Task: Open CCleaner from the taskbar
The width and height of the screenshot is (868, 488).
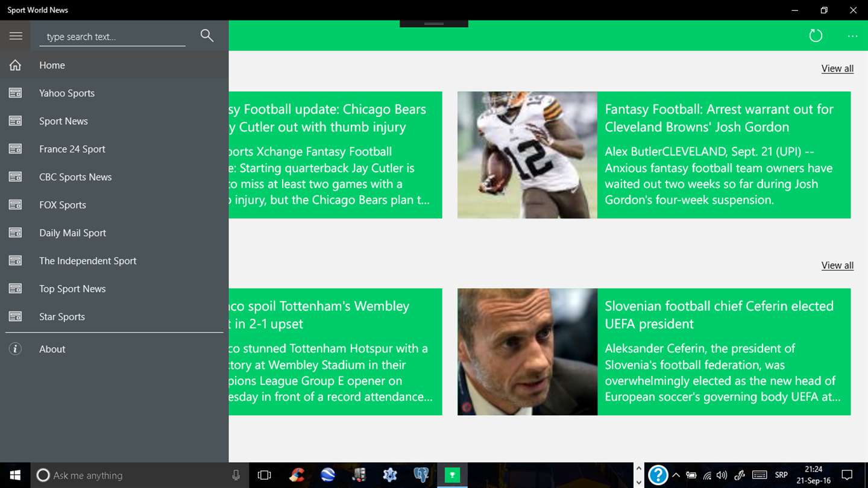Action: tap(297, 475)
